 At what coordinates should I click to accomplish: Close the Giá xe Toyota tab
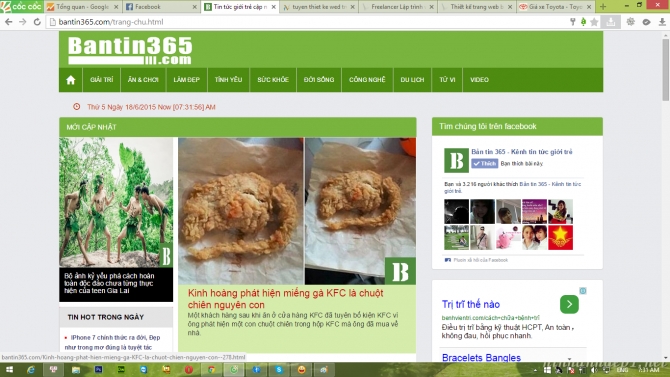589,7
